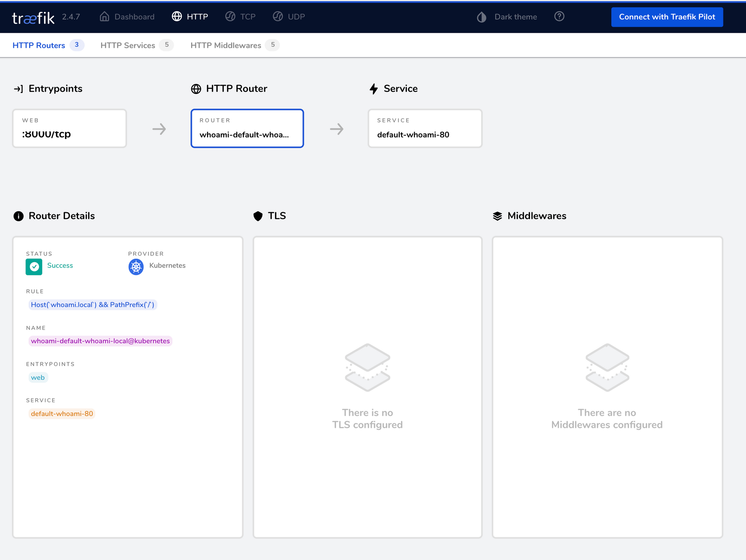Click the web entrypoint chip

tap(38, 377)
